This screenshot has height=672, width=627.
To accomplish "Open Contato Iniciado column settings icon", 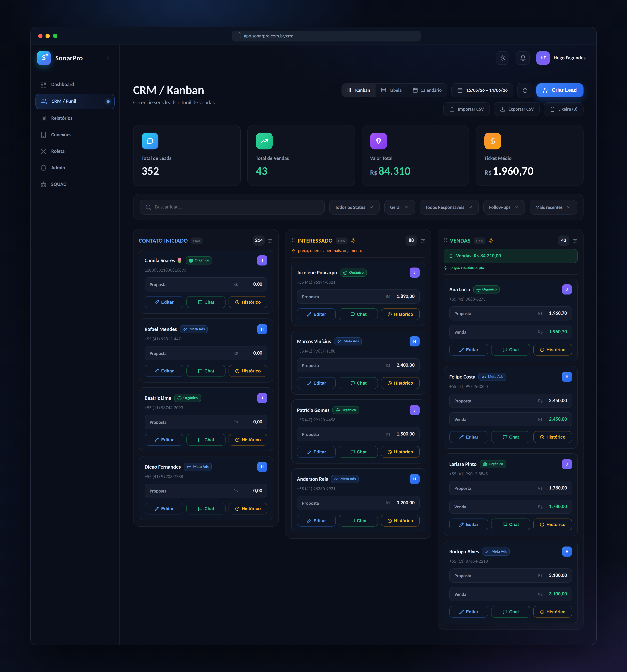I will [270, 241].
